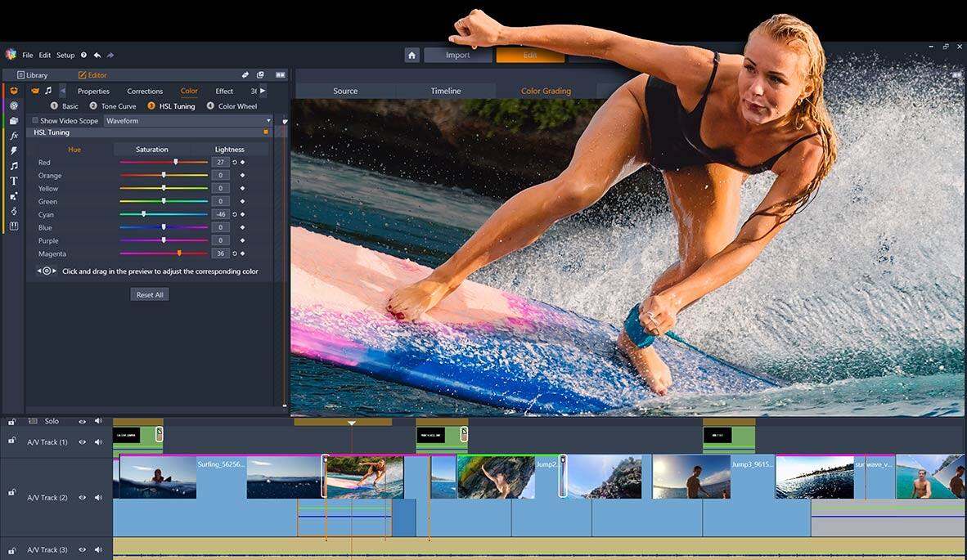This screenshot has width=967, height=560.
Task: Click the Magenta hue slider
Action: tap(164, 253)
